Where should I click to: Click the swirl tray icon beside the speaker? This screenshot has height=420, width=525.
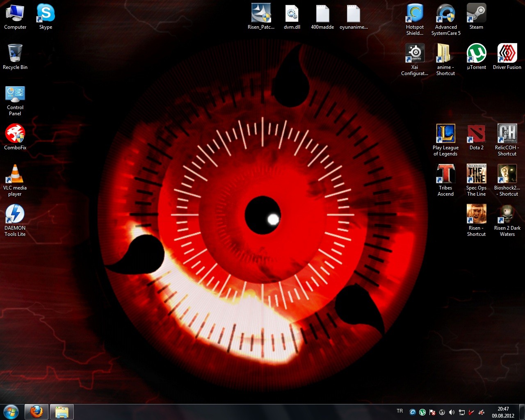pyautogui.click(x=442, y=412)
